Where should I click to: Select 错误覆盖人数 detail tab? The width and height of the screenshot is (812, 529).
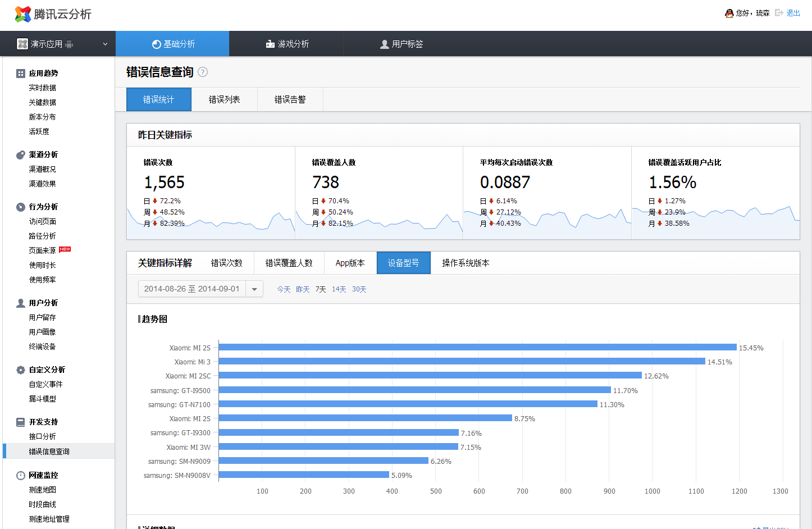click(x=289, y=263)
